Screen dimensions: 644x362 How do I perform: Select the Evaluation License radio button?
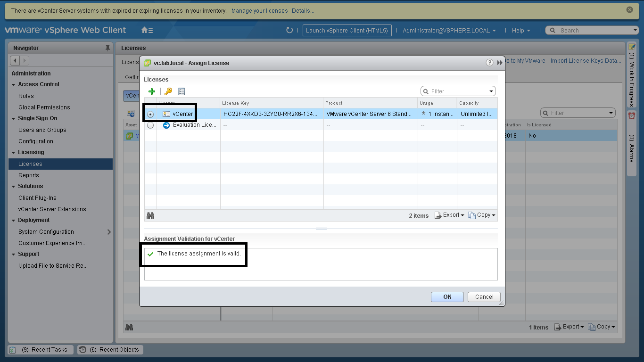pyautogui.click(x=150, y=125)
